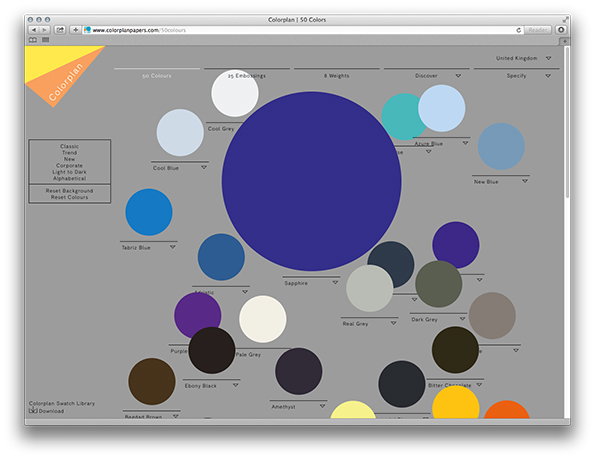Select the 50 Colours tab
Screen dimensions: 595x459
click(x=157, y=76)
